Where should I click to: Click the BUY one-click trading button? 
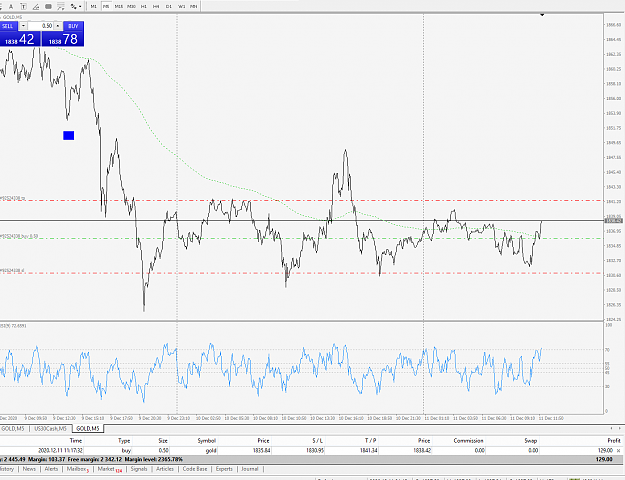click(x=73, y=26)
